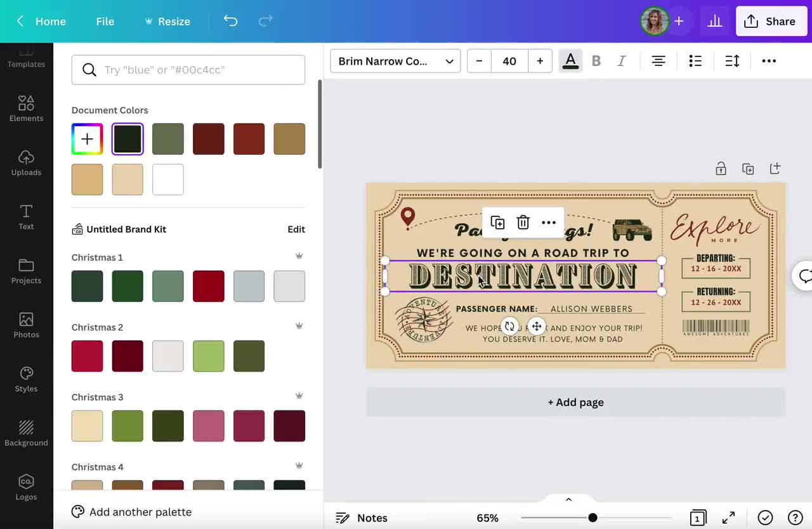812x529 pixels.
Task: Click the font size field showing 40
Action: (x=509, y=61)
